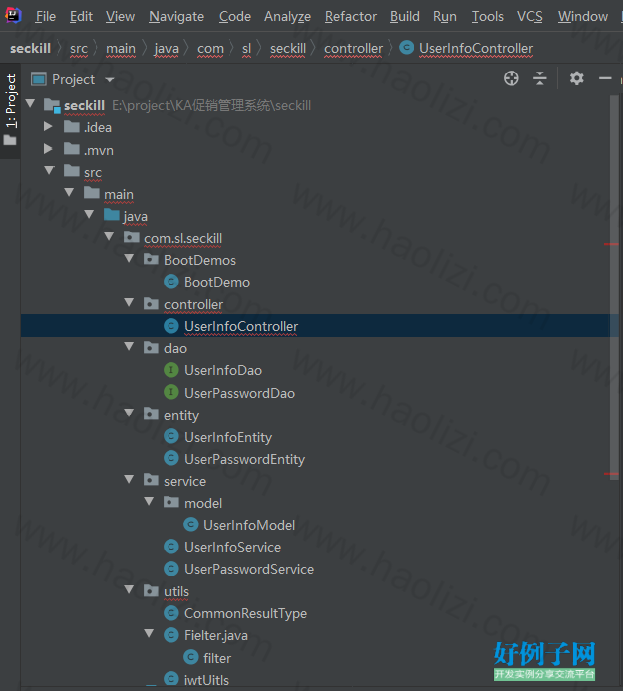Click the seckill module folder icon

52,106
